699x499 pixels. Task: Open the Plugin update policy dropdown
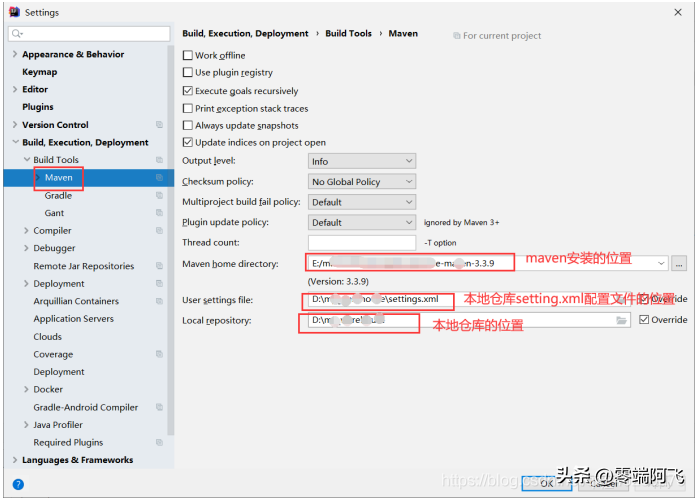[x=362, y=222]
